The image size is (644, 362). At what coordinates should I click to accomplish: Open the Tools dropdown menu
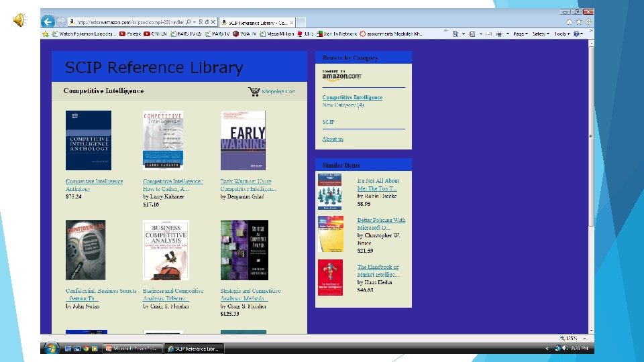coord(562,34)
